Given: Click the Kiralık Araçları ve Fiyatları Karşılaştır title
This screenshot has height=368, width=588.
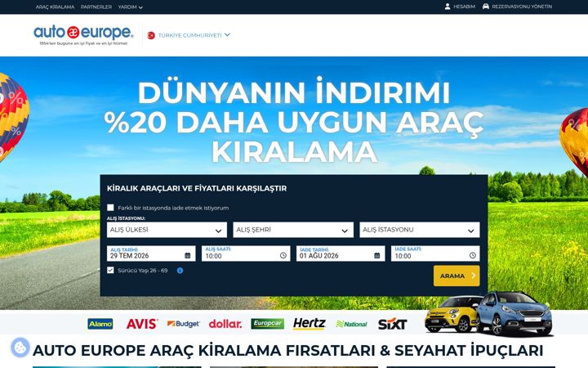Looking at the screenshot, I should click(197, 189).
